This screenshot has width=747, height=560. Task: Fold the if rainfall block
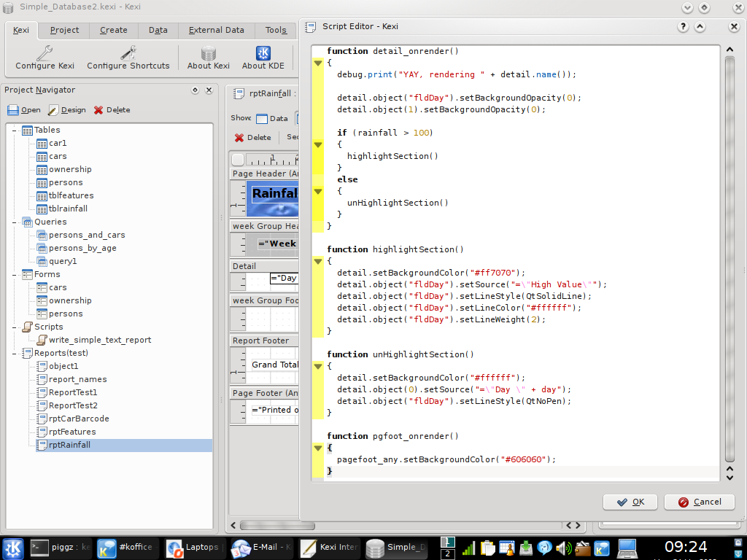(x=318, y=145)
